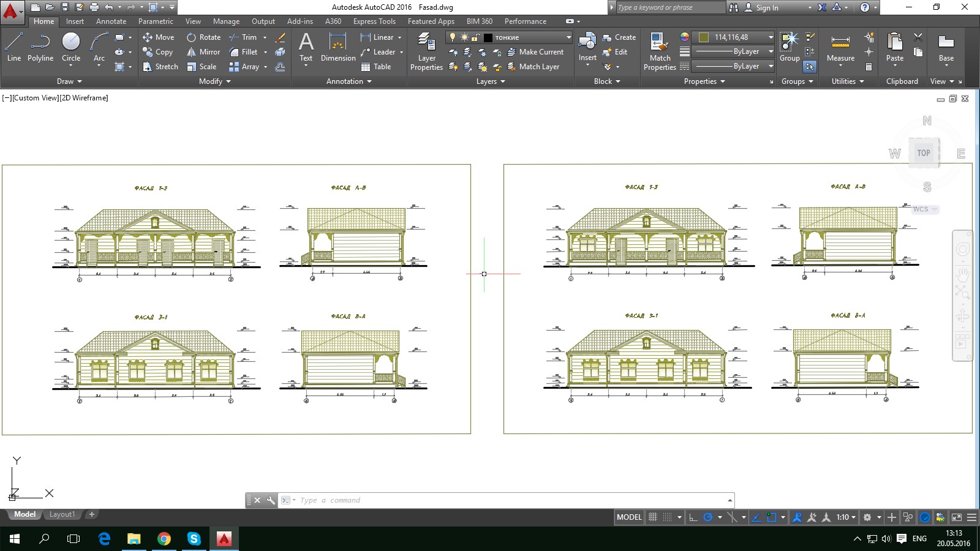
Task: Click the Group objects tool
Action: coord(790,48)
